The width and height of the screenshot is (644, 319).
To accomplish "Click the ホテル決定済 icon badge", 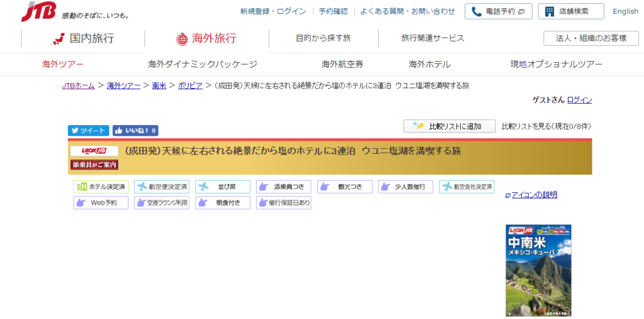I will pyautogui.click(x=101, y=187).
